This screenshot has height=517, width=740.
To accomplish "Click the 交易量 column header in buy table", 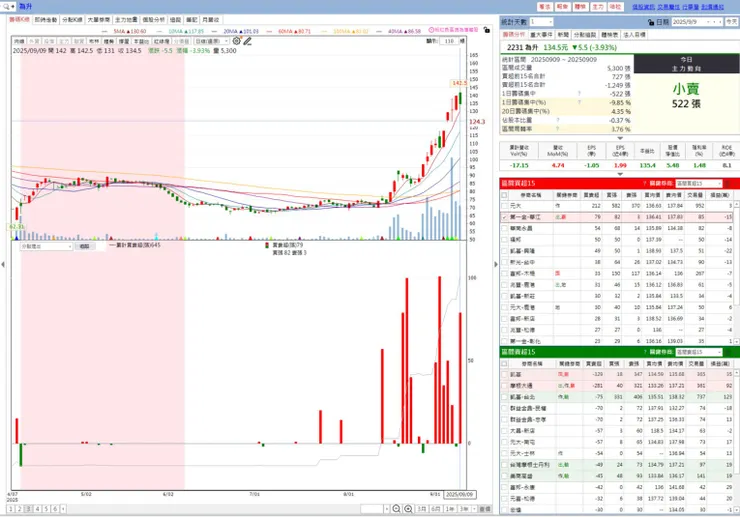I will 695,195.
